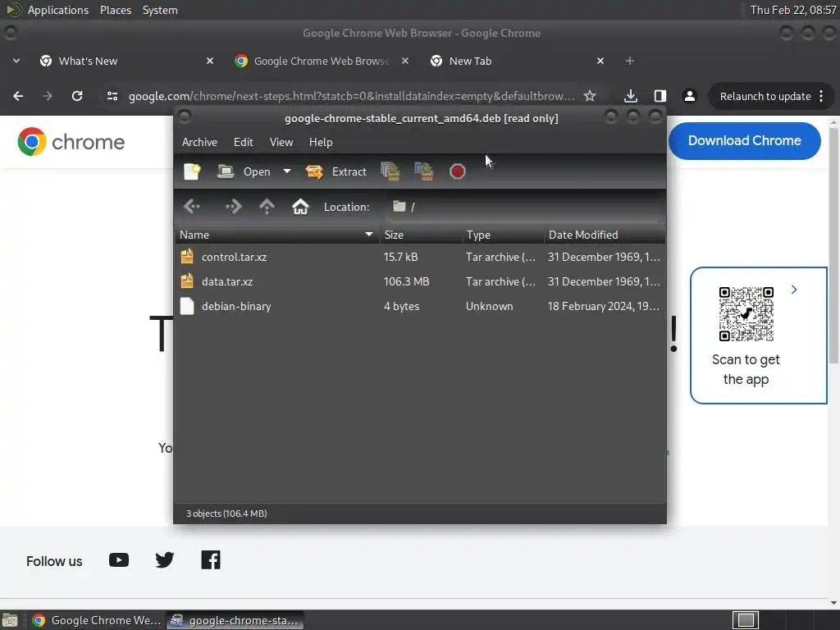Viewport: 840px width, 630px height.
Task: Expand the Open recent archives dropdown arrow
Action: click(x=286, y=171)
